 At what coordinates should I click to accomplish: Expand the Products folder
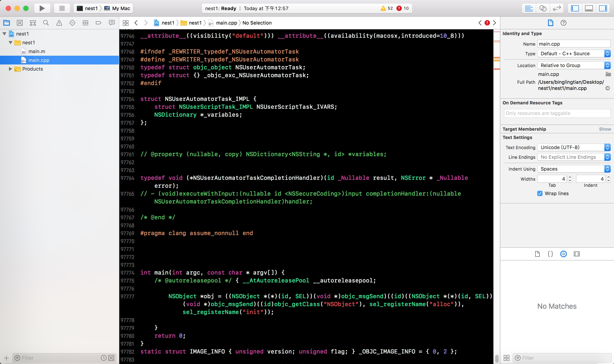coord(10,69)
